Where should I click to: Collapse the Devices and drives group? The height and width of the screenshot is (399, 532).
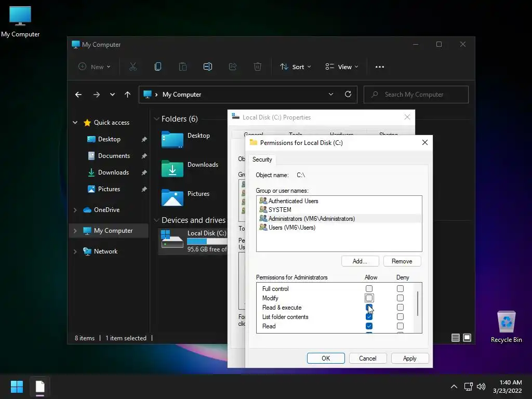[156, 220]
